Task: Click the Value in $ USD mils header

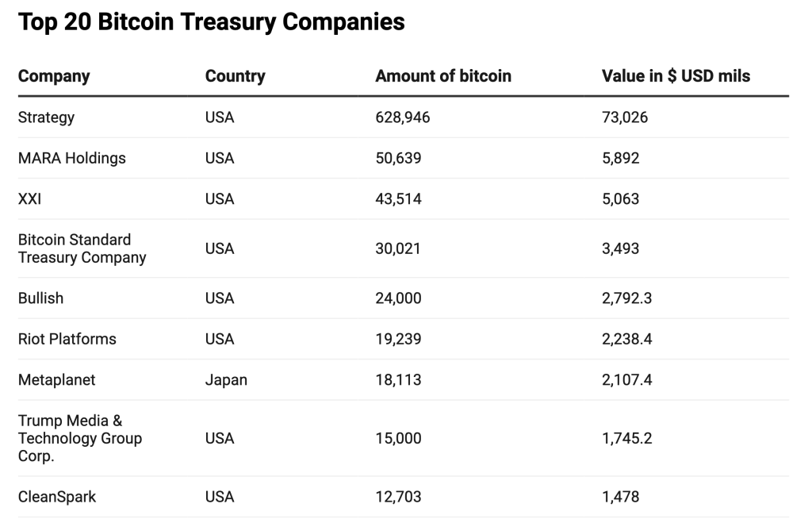Action: 676,76
